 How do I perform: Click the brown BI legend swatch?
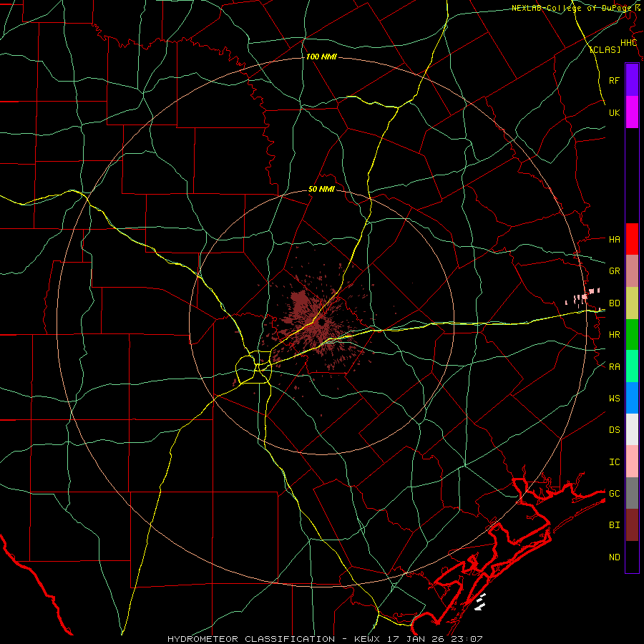[632, 525]
